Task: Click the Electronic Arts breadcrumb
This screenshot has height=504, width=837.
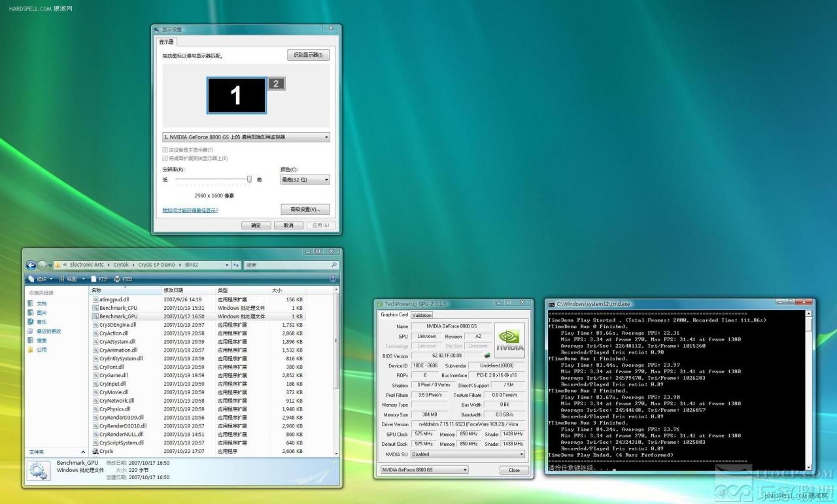Action: pyautogui.click(x=86, y=265)
